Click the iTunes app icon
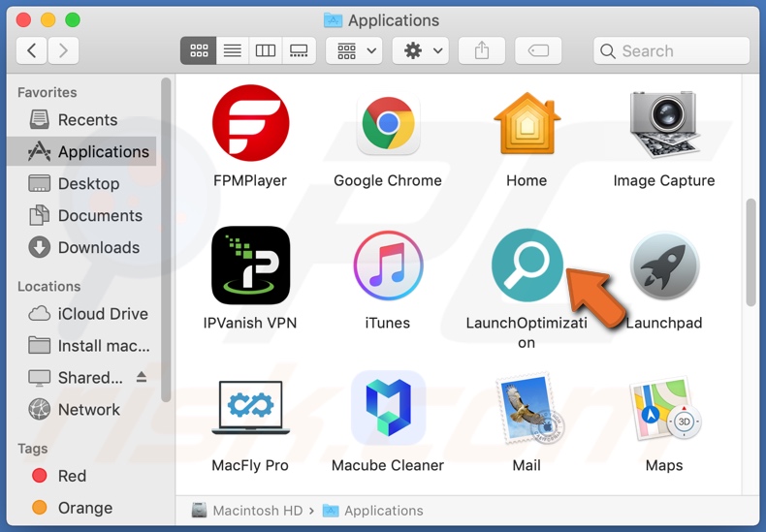The width and height of the screenshot is (766, 532). point(389,266)
